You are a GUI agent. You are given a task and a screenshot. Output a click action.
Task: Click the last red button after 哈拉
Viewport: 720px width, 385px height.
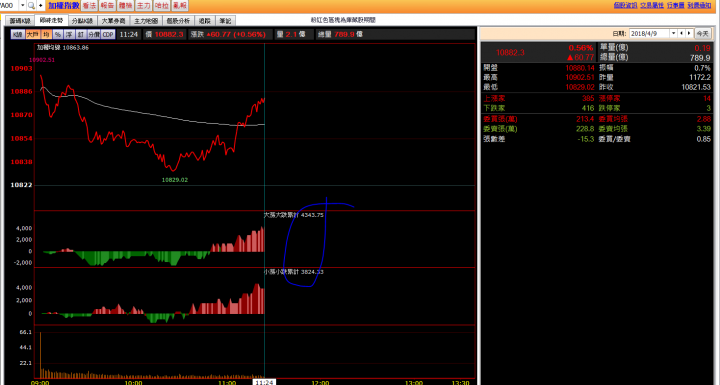tap(180, 6)
